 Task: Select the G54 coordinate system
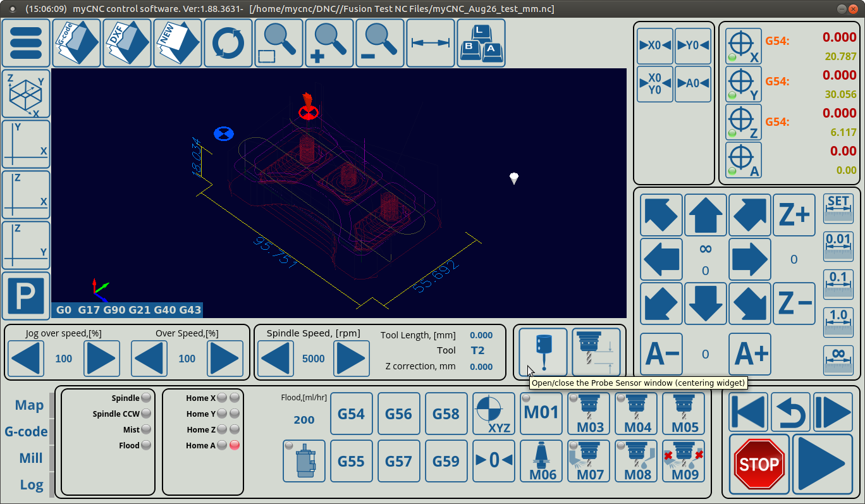coord(351,414)
